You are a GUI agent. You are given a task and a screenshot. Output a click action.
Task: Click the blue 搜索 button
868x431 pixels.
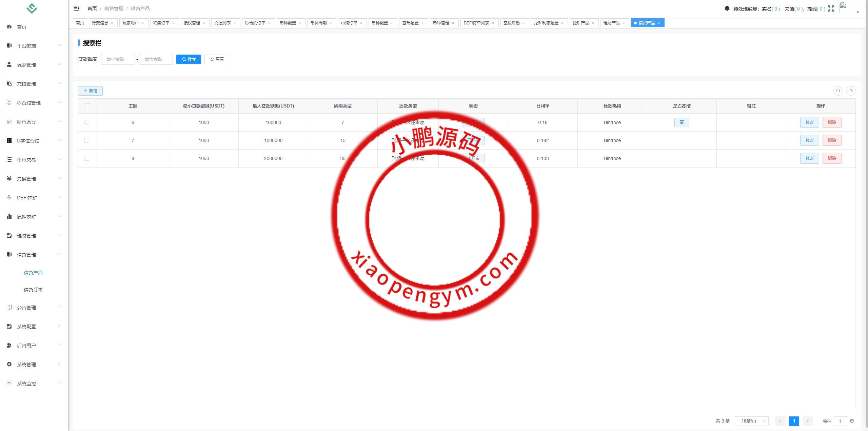point(189,59)
